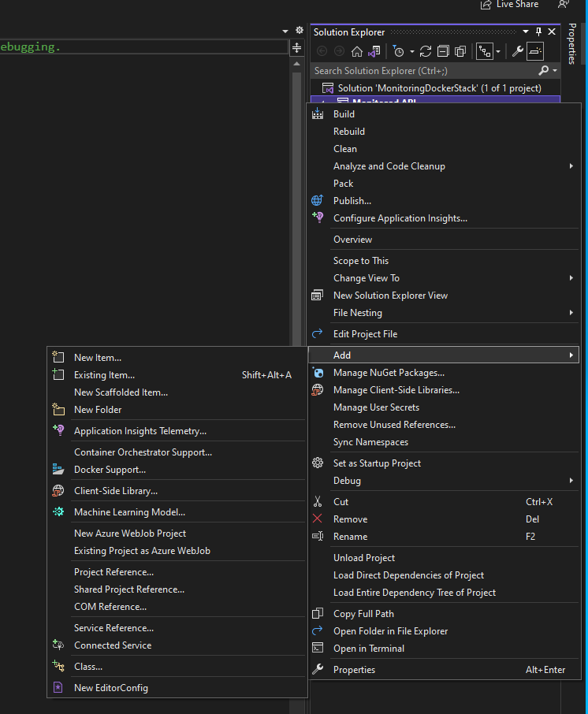The height and width of the screenshot is (714, 588).
Task: Click the editor split window handle
Action: click(x=296, y=47)
